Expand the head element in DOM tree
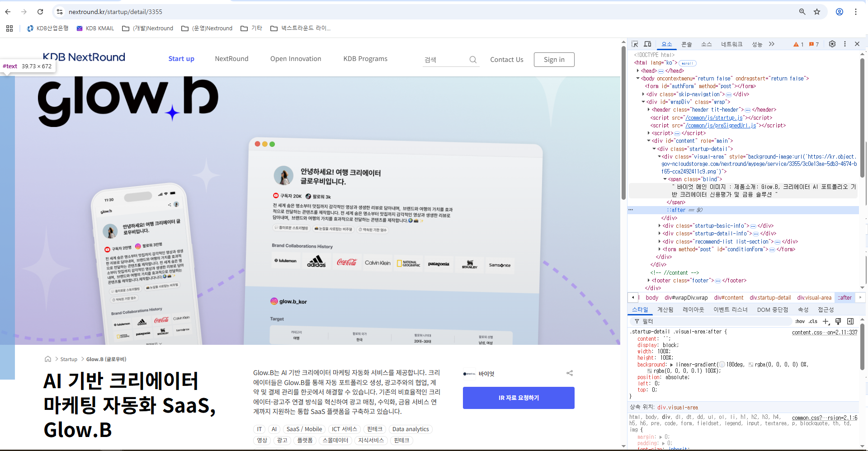868x451 pixels. pos(638,71)
